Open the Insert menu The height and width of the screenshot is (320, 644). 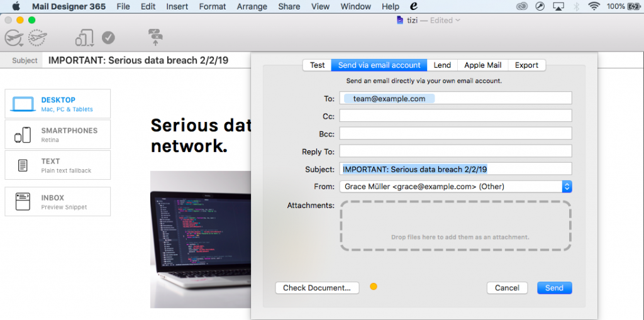coord(177,6)
